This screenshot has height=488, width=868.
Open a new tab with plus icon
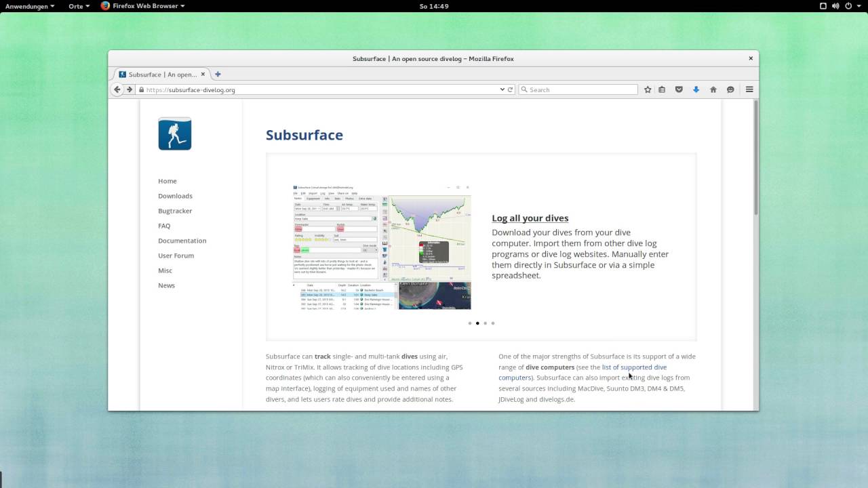[218, 75]
